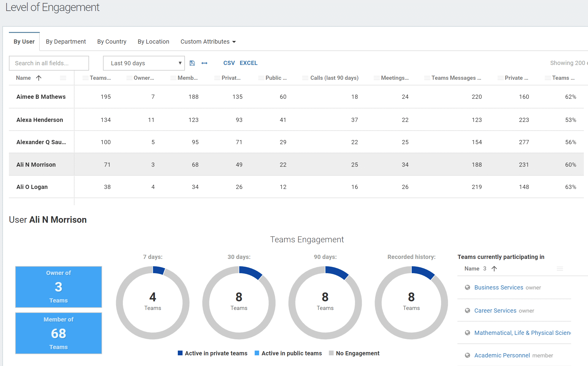This screenshot has width=588, height=366.
Task: Click the fit columns horizontal arrows icon
Action: (204, 63)
